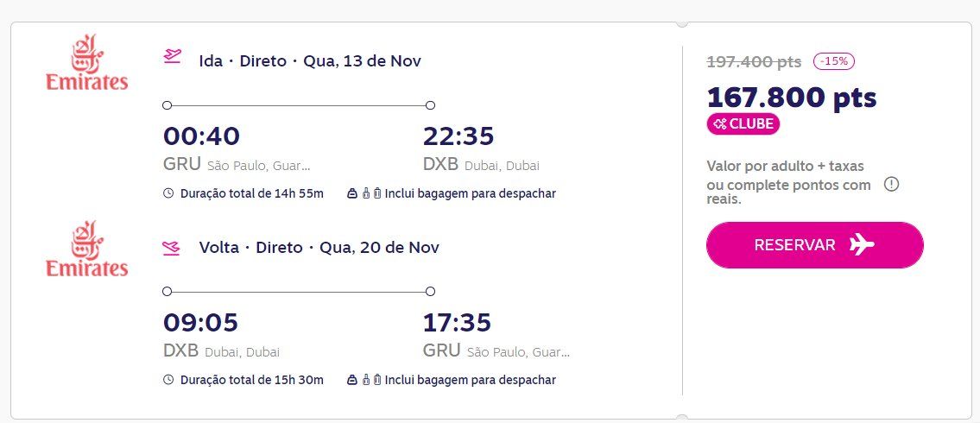Click the 09:05 DXB return departure time
980x423 pixels.
click(200, 322)
